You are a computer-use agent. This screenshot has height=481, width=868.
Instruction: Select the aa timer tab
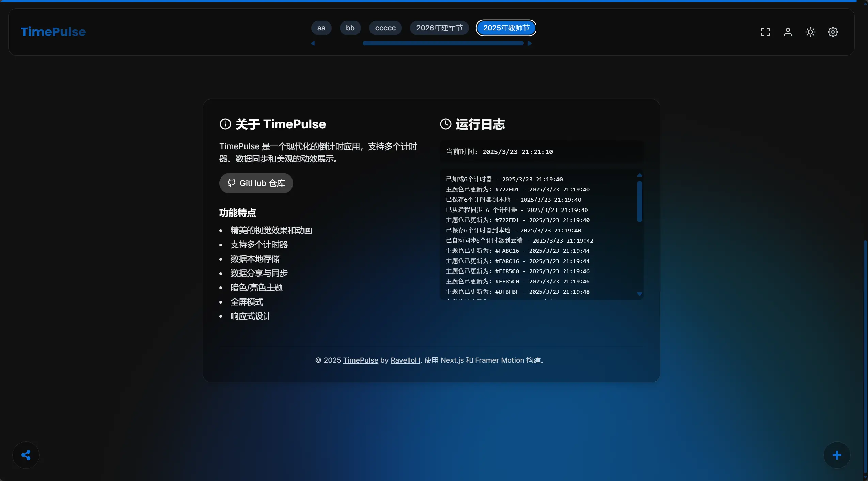click(x=321, y=28)
